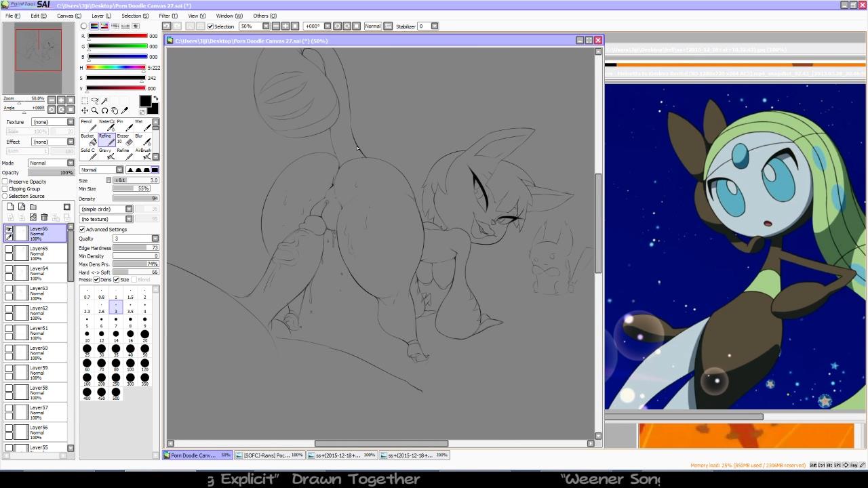The width and height of the screenshot is (868, 488).
Task: Expand the Texture dropdown
Action: point(53,122)
